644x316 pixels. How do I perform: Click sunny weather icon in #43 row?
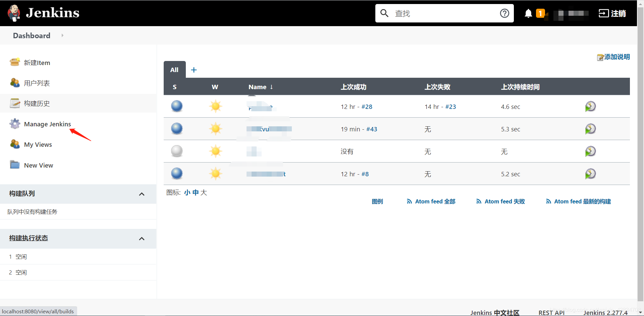tap(216, 129)
